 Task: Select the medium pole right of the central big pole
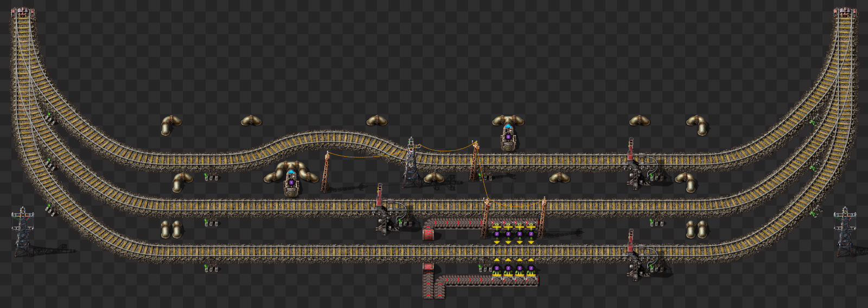[475, 161]
